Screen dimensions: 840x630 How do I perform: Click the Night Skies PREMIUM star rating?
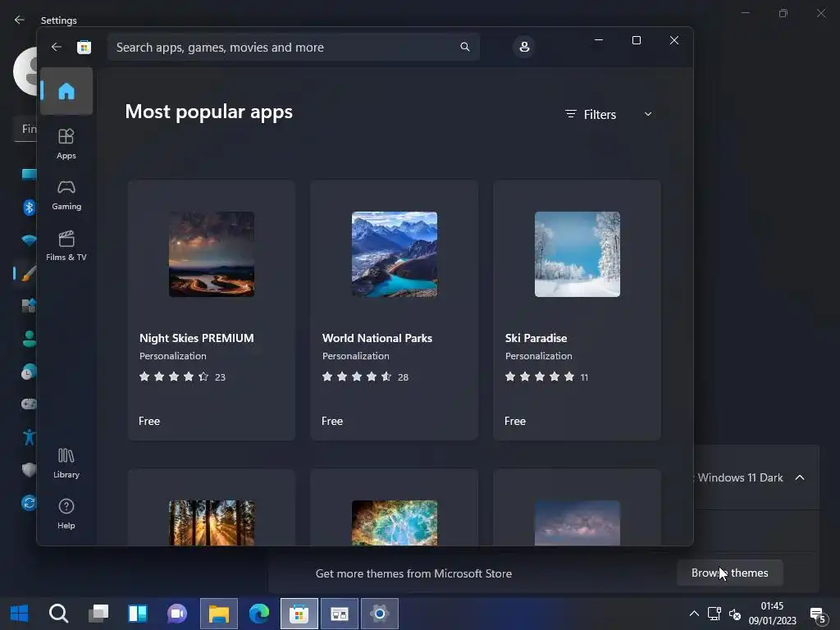(x=174, y=377)
